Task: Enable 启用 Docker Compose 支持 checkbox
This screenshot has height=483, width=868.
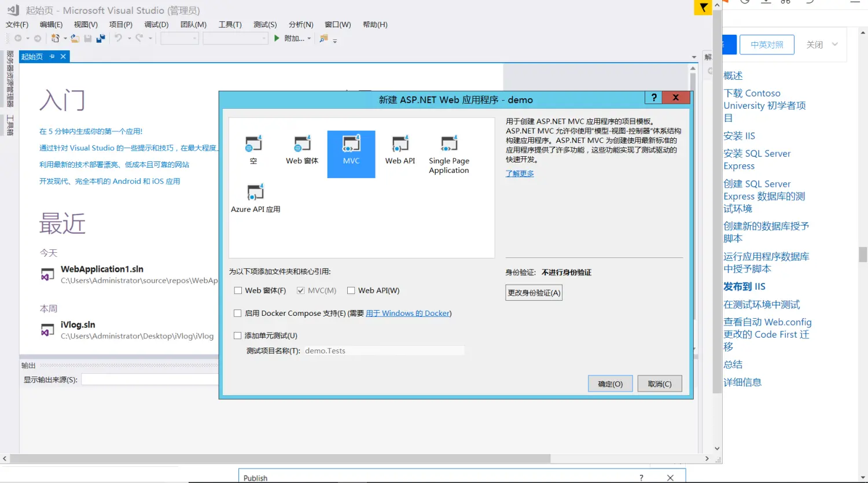Action: tap(237, 314)
